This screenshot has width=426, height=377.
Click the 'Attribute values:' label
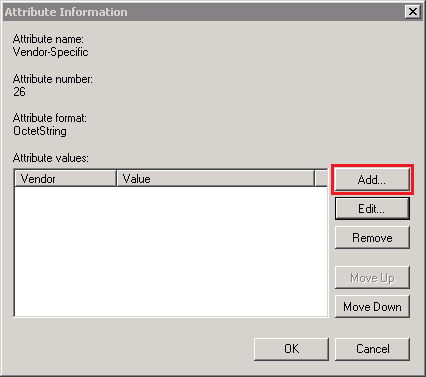pyautogui.click(x=51, y=158)
